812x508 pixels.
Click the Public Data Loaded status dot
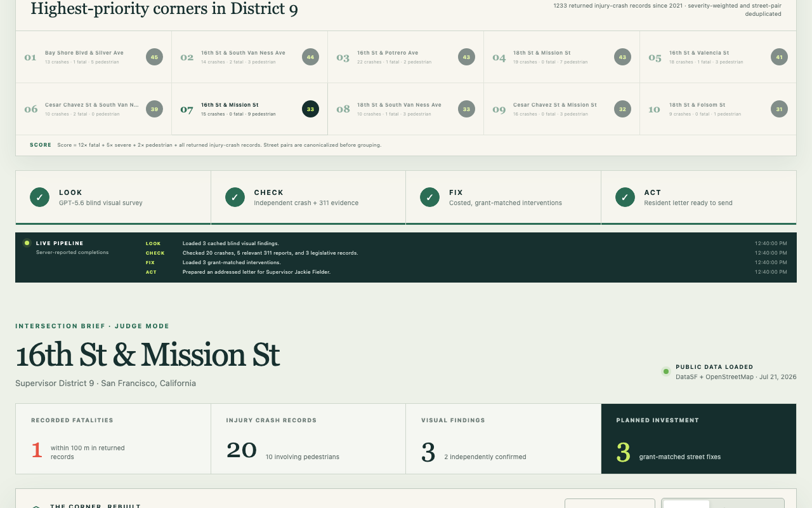pyautogui.click(x=665, y=371)
